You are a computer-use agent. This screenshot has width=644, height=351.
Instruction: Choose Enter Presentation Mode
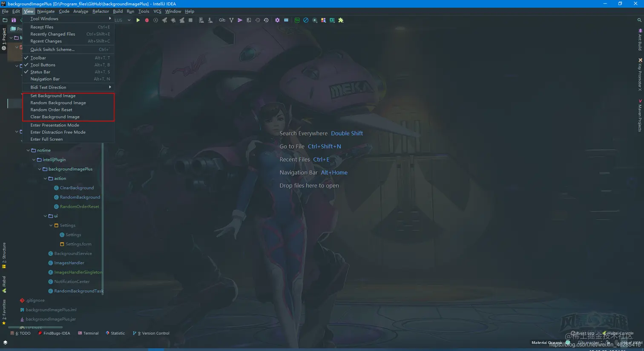[x=68, y=125]
